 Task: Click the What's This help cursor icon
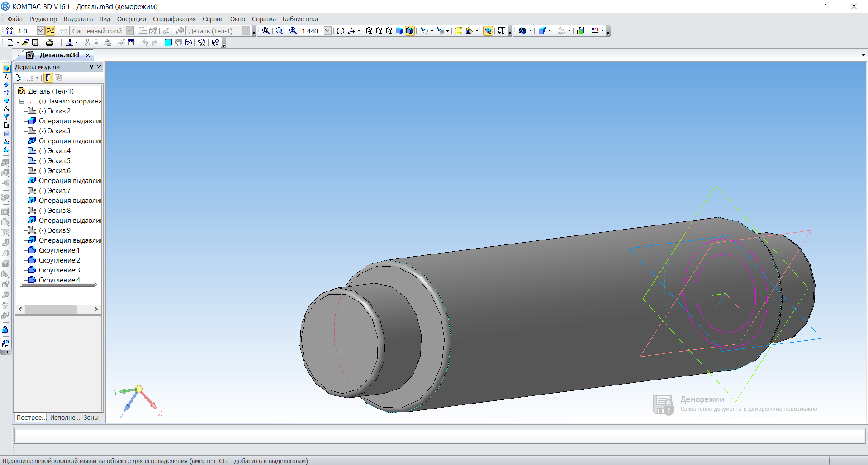click(215, 42)
